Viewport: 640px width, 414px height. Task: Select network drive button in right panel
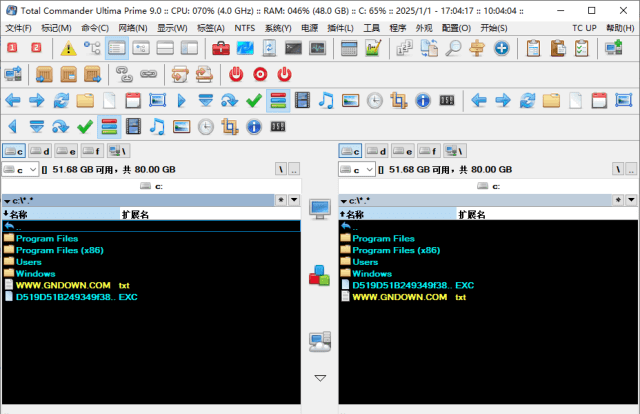(x=455, y=151)
